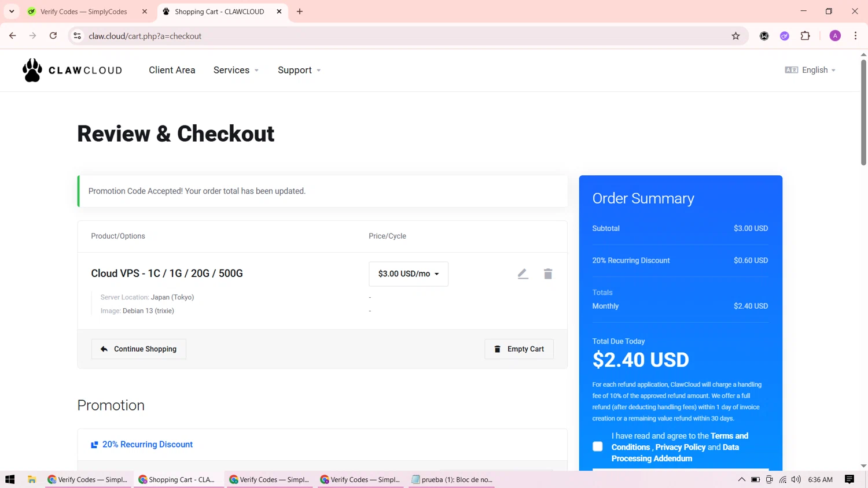Screen dimensions: 868x488
Task: Switch to Verify Codes — SimplyCodes tab
Action: tap(84, 12)
